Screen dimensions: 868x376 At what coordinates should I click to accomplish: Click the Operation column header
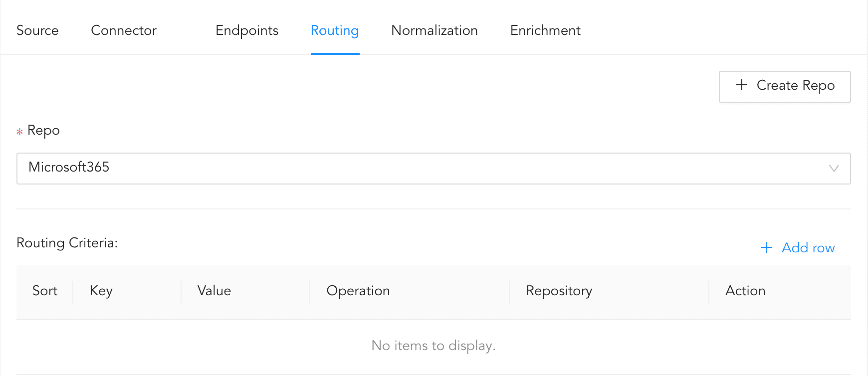point(358,291)
